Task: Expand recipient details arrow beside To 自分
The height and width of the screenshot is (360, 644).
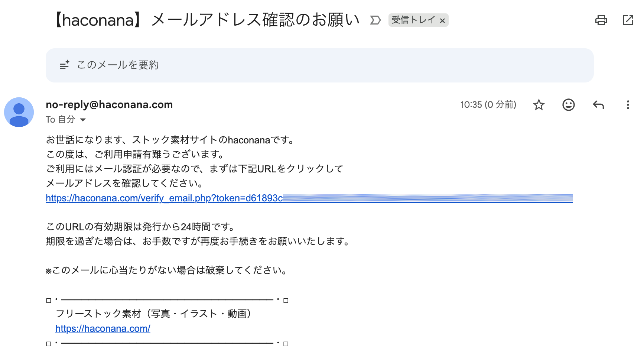Action: tap(83, 120)
